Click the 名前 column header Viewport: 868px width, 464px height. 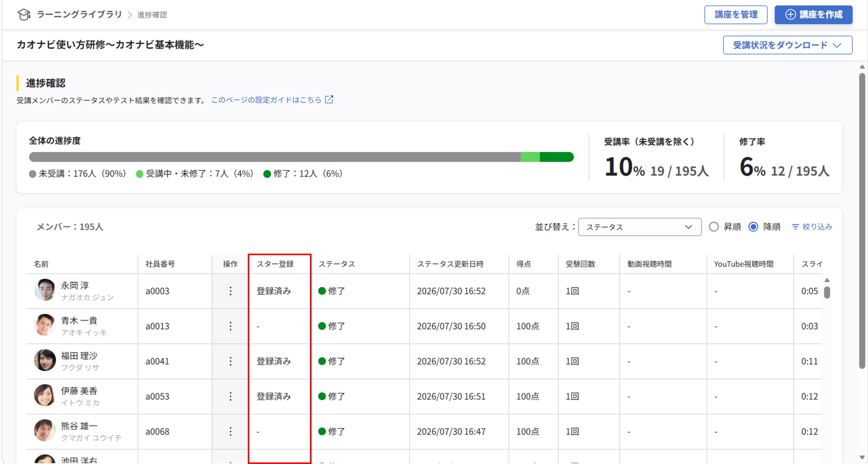[41, 264]
